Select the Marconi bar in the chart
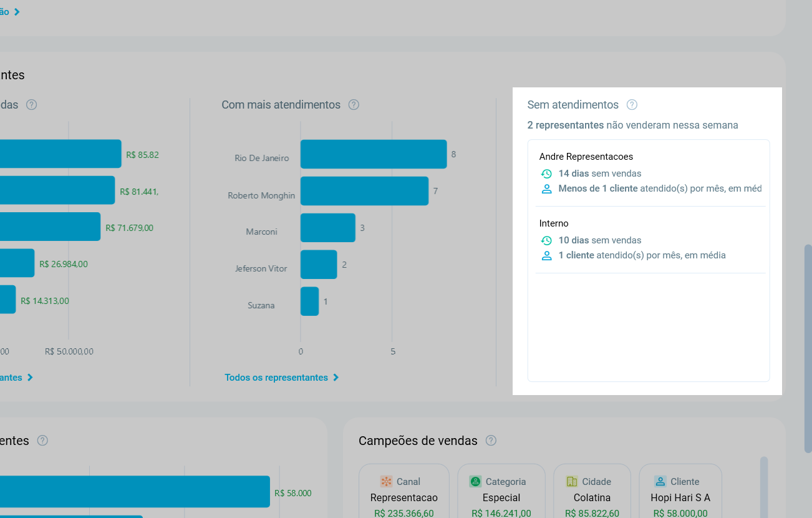Image resolution: width=812 pixels, height=518 pixels. (328, 228)
